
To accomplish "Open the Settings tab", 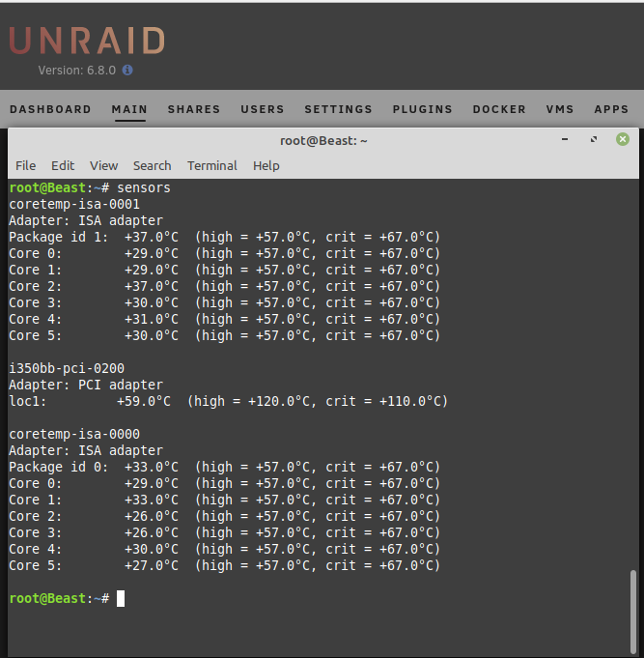I will (x=338, y=109).
